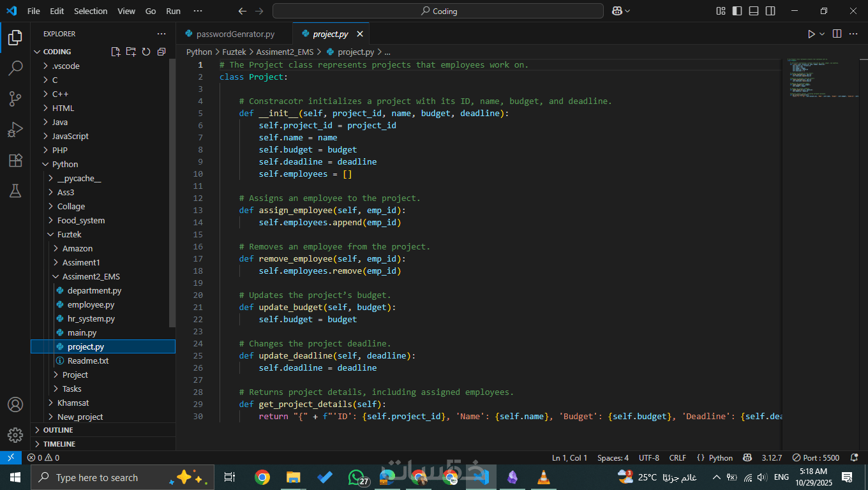Toggle the primary side bar layout button
Screen dimensions: 868x490
(x=737, y=11)
